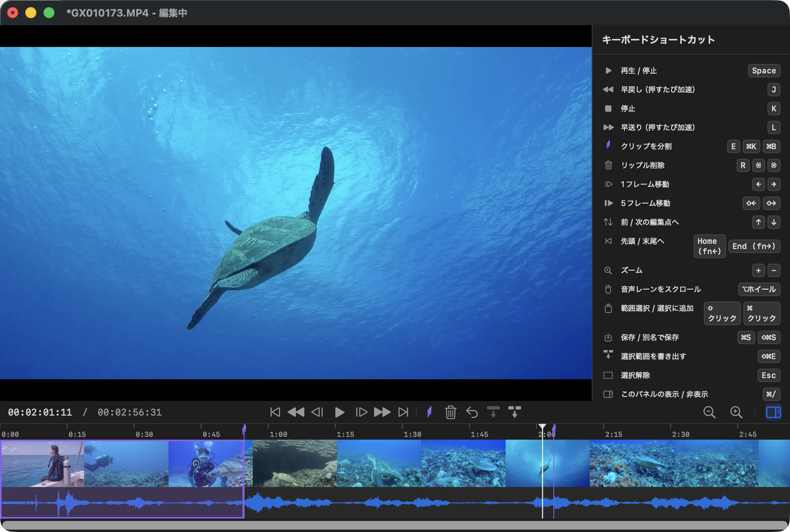Click the audio waveform in the selected first clip

pos(122,502)
